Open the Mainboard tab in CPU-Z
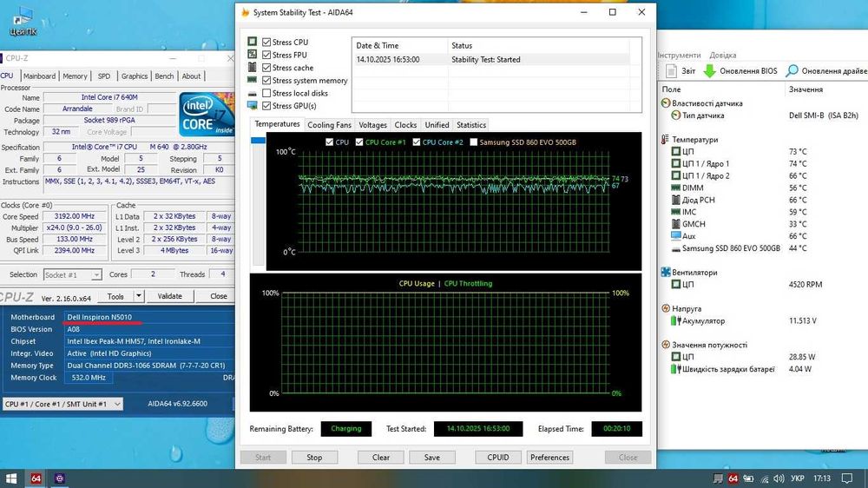Screen dimensions: 868x488 39,76
